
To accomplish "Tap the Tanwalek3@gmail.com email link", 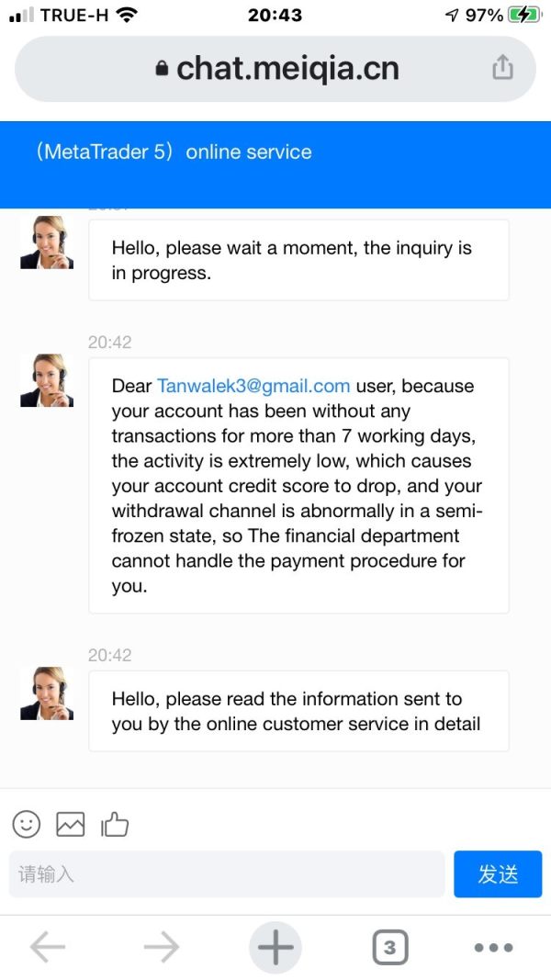I will [x=253, y=386].
